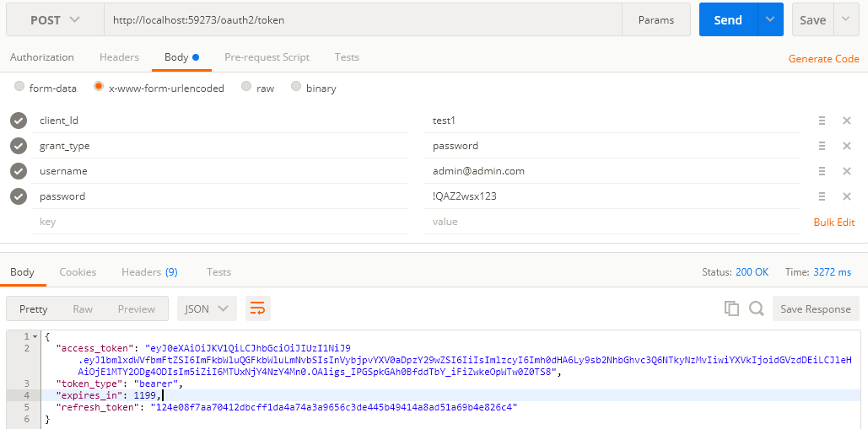Open the Pre-request Script tab
This screenshot has height=429, width=868.
(267, 57)
